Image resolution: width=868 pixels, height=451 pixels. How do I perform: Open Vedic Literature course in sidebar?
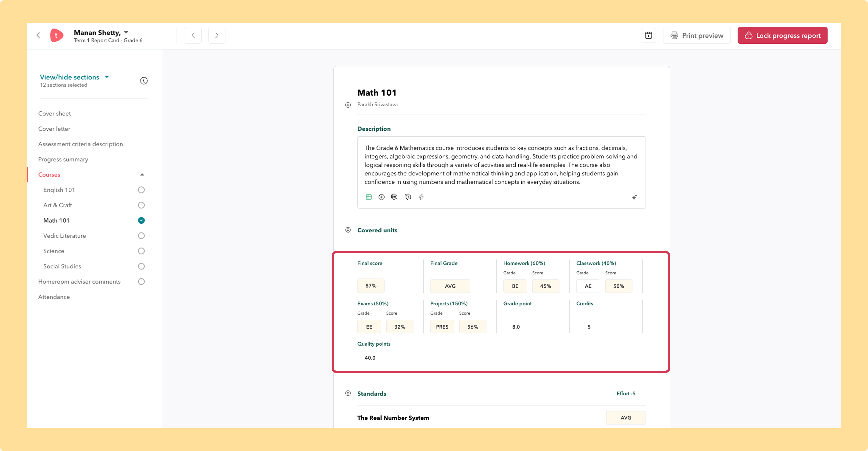(65, 236)
